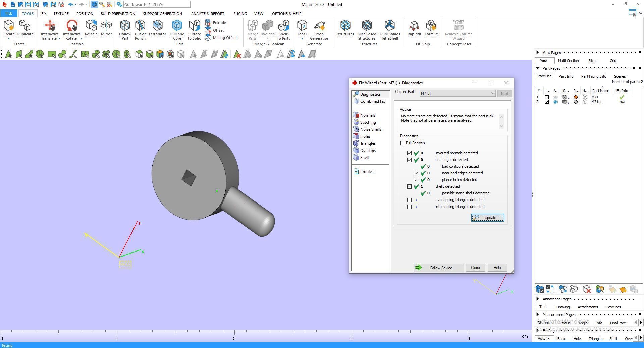Select the Cut or Punch tool
This screenshot has height=348, width=644.
point(140,30)
